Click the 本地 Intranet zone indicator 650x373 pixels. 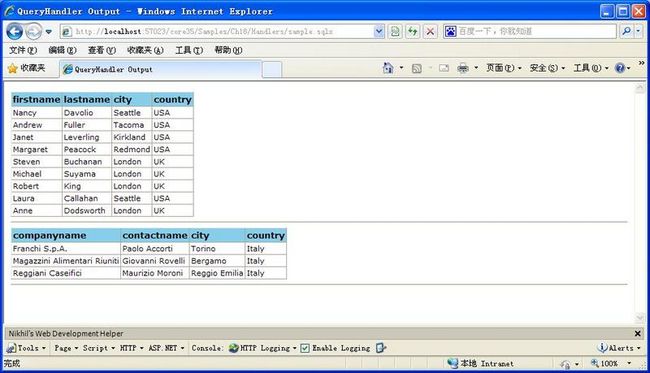coord(481,363)
